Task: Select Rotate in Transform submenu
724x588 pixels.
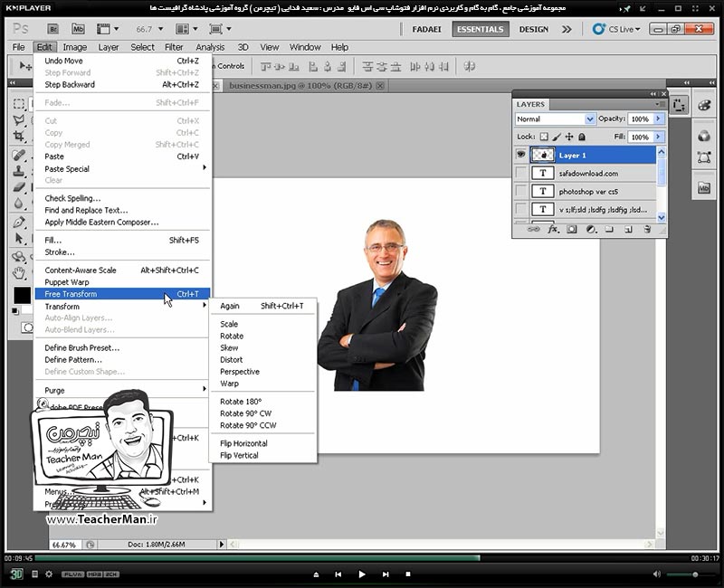Action: [x=262, y=336]
